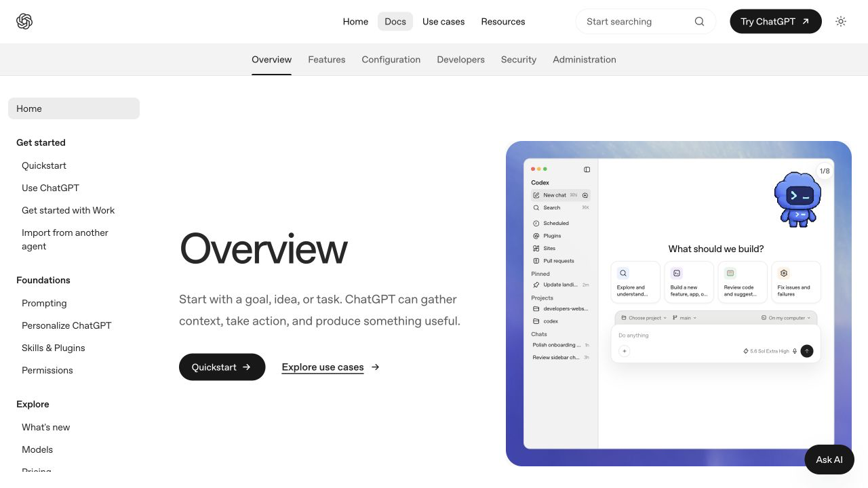Click the circled plus next to New chat
The height and width of the screenshot is (488, 868).
pyautogui.click(x=585, y=195)
